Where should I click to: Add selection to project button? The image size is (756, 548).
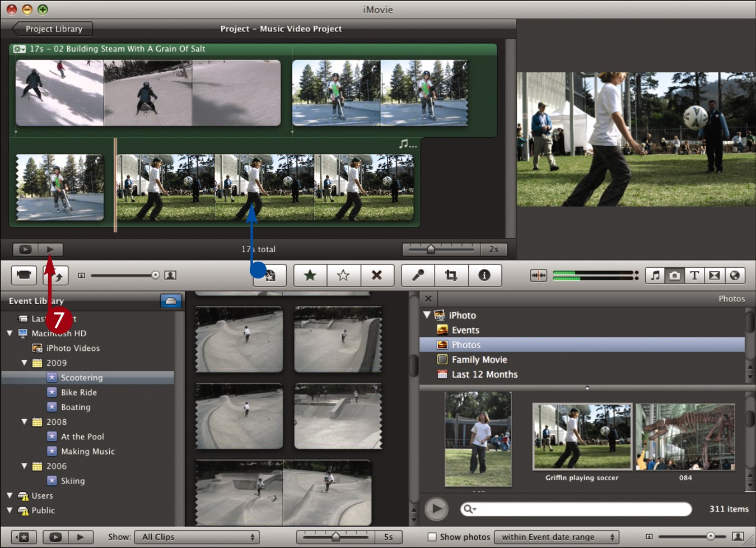(x=270, y=275)
